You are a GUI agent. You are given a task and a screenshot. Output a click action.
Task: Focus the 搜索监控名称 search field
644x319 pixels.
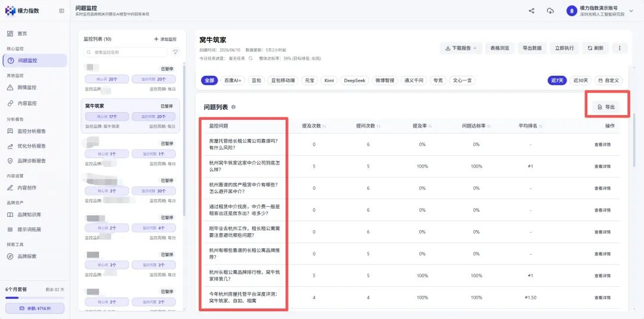coord(126,52)
